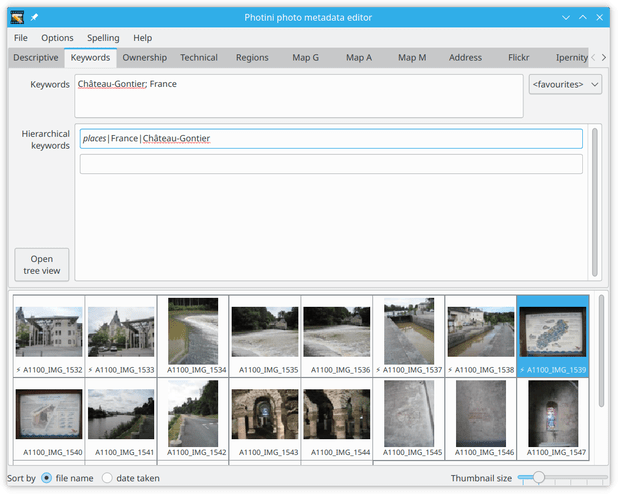Click the hierarchical keywords vertical scrollbar
The height and width of the screenshot is (494, 618).
[594, 202]
